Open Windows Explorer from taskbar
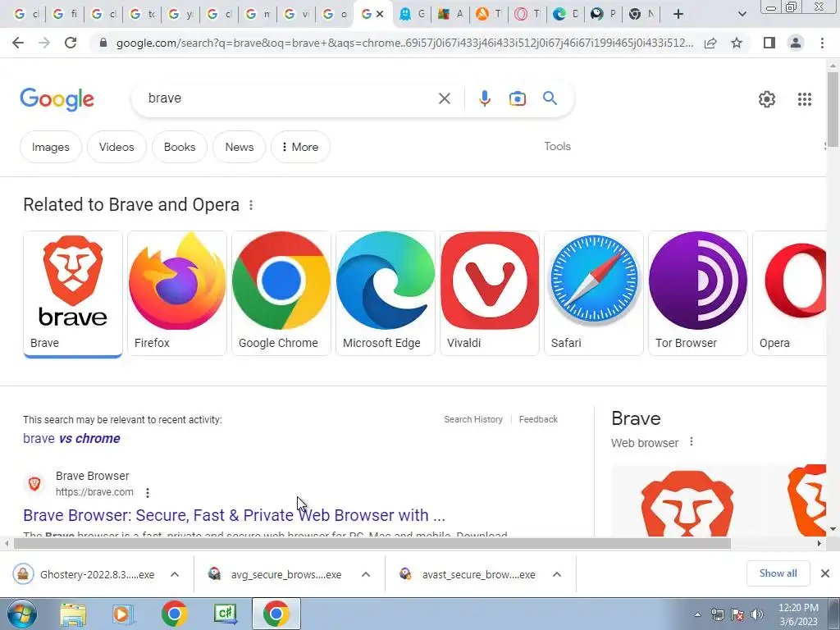 73,614
